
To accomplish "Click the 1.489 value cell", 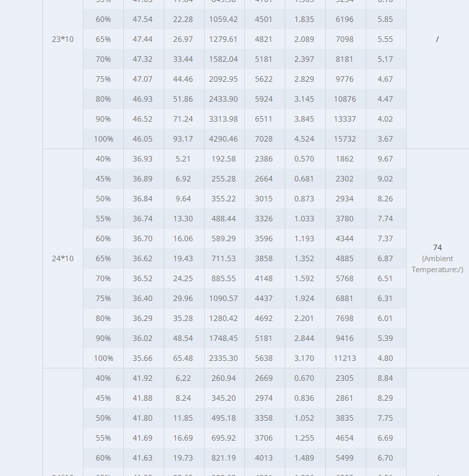I will (x=304, y=458).
